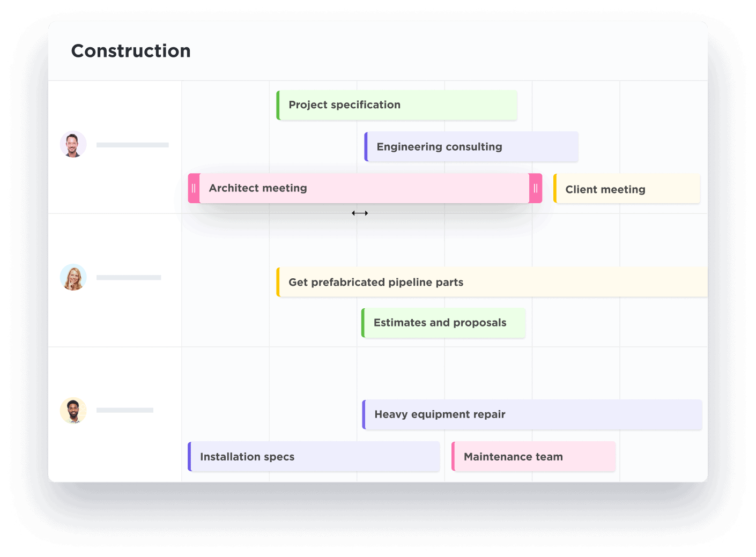
Task: Select the Installation specs task
Action: click(314, 457)
